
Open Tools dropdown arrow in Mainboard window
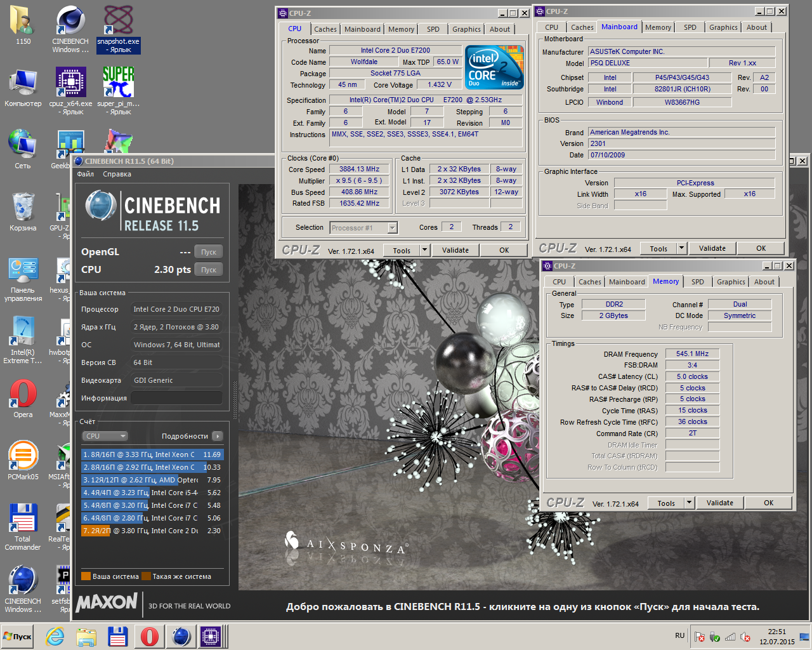[x=682, y=248]
